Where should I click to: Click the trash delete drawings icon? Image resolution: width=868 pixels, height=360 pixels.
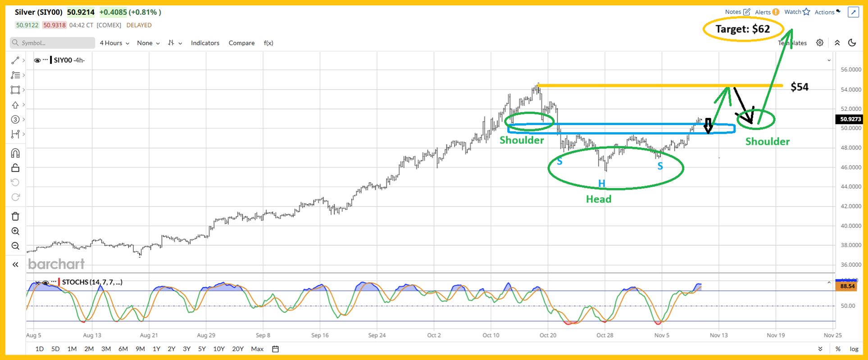tap(15, 216)
